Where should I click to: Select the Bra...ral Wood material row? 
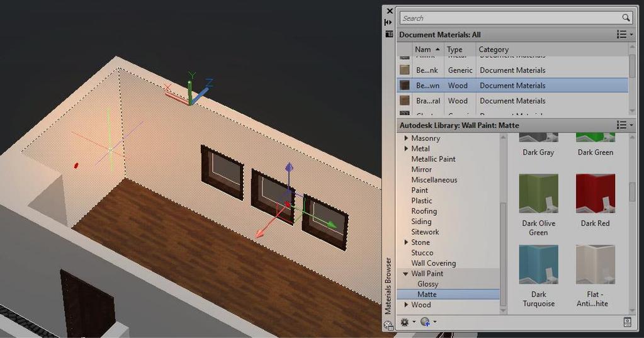click(x=512, y=101)
